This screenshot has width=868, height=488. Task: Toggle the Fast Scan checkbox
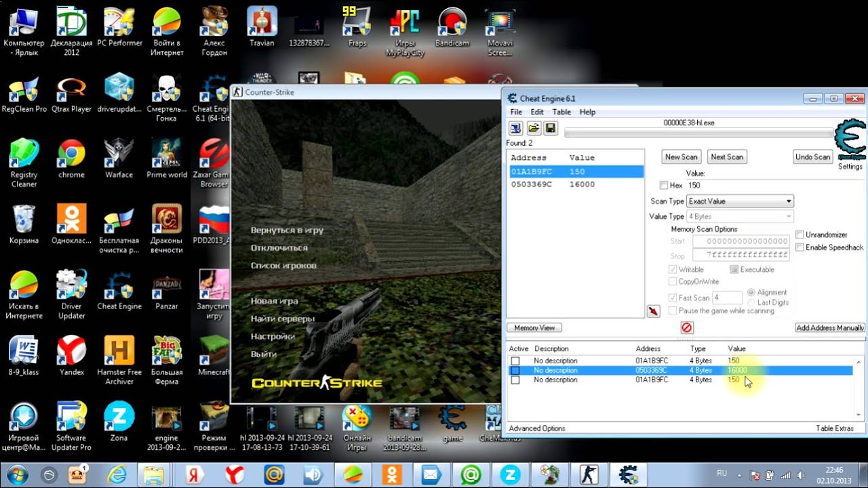pyautogui.click(x=673, y=298)
